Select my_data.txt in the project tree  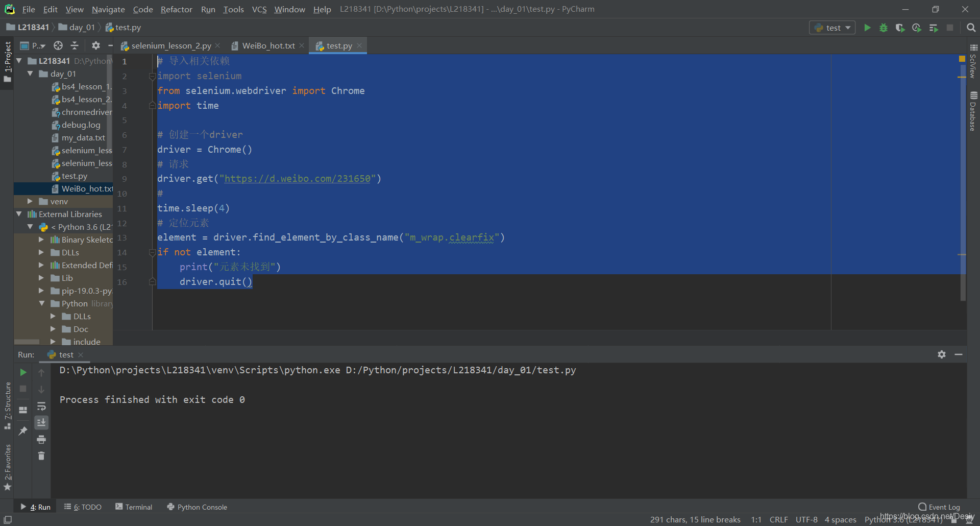coord(83,138)
